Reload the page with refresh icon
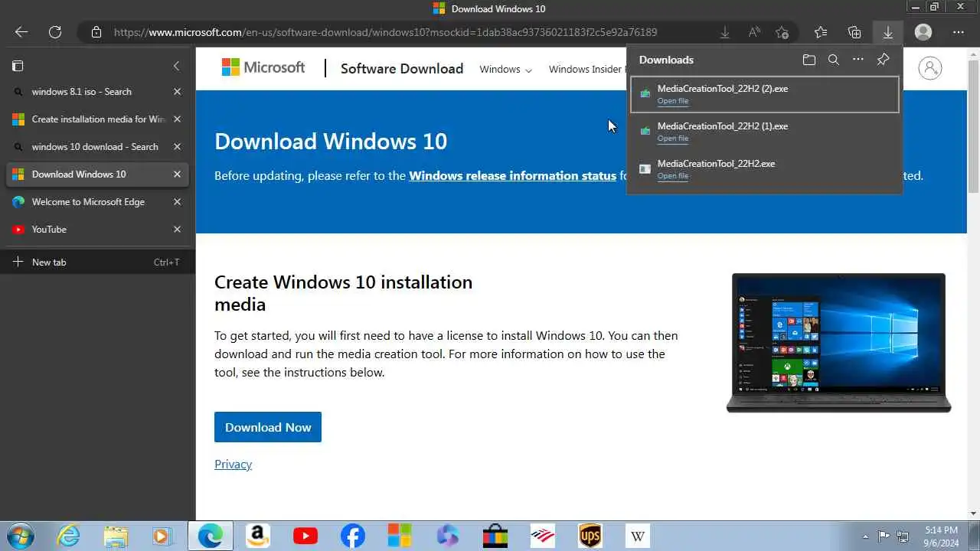 click(x=55, y=32)
